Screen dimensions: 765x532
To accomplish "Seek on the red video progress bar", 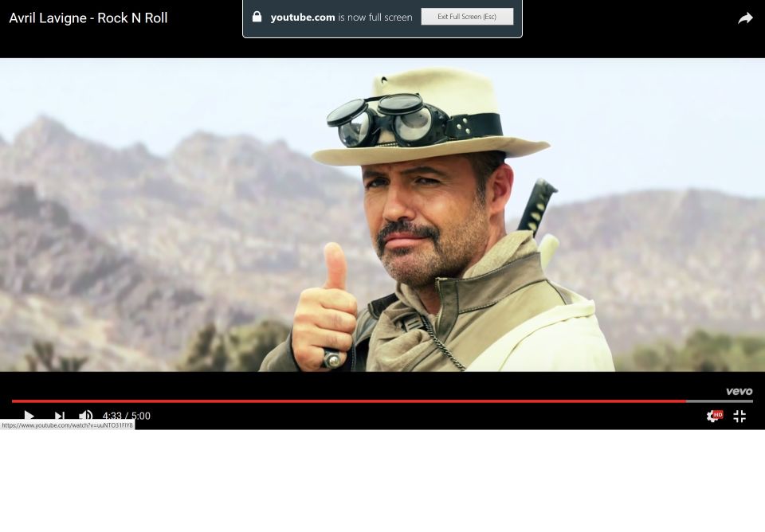I will pyautogui.click(x=349, y=401).
